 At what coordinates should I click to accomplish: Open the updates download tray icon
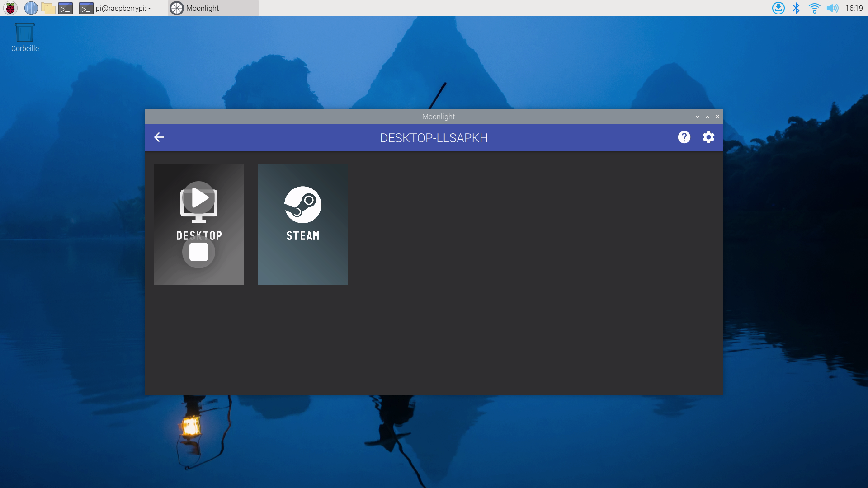tap(778, 8)
